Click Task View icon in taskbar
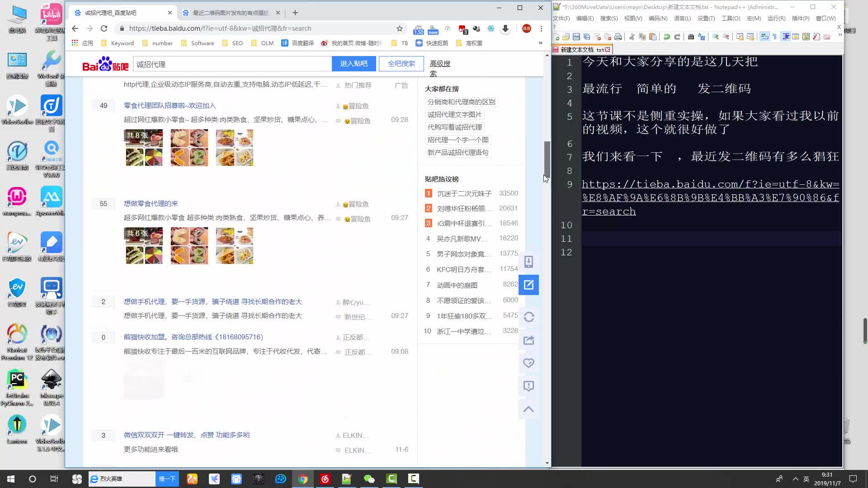 click(x=54, y=479)
